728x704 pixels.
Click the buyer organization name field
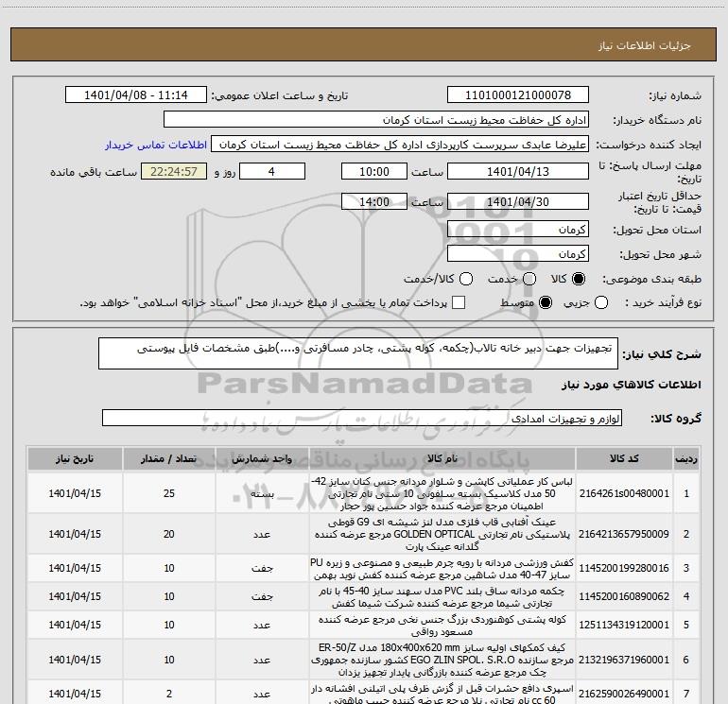[376, 120]
